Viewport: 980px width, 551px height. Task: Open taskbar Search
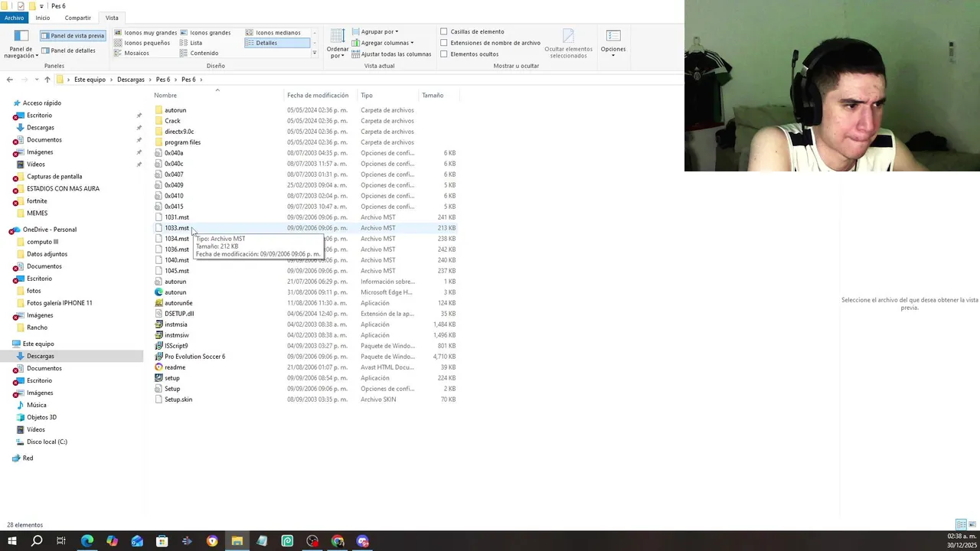36,541
